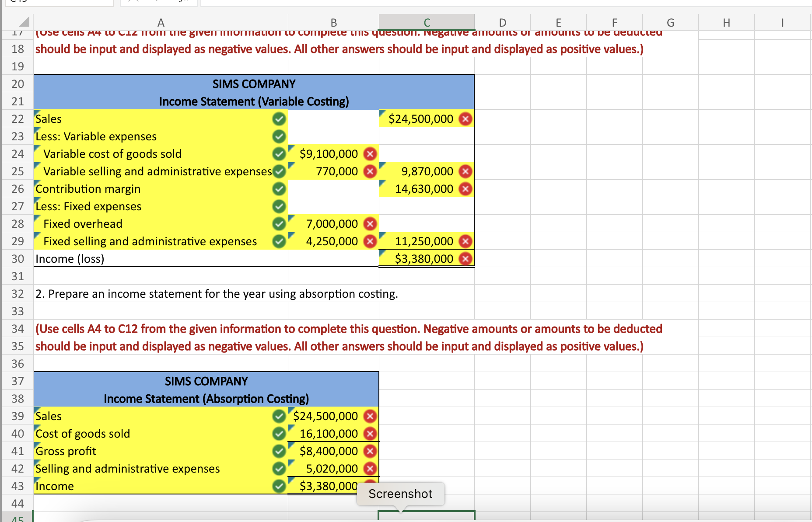
Task: Click the red X next to $24,500,000 sales value
Action: click(x=465, y=118)
